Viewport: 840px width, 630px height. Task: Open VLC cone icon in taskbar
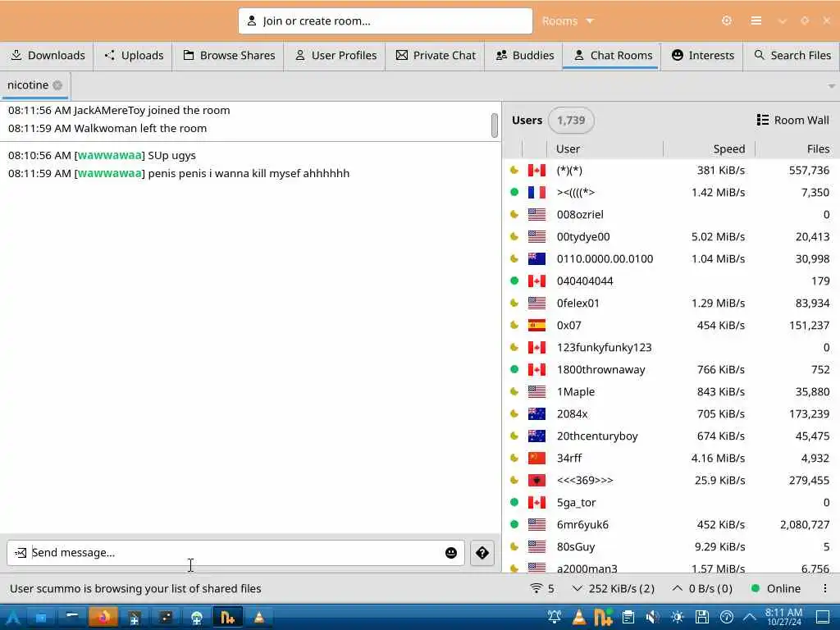pos(258,618)
